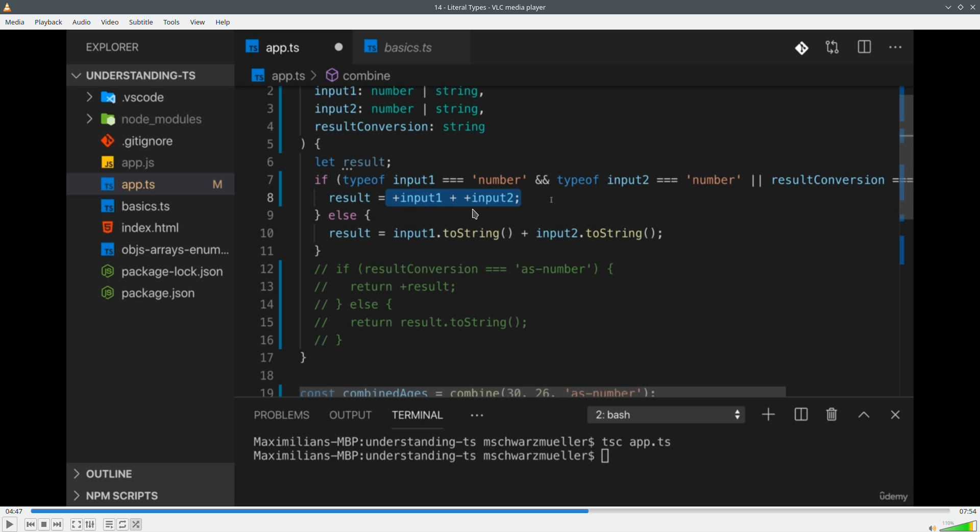Open panel overflow ellipsis menu
The image size is (980, 532).
[477, 416]
